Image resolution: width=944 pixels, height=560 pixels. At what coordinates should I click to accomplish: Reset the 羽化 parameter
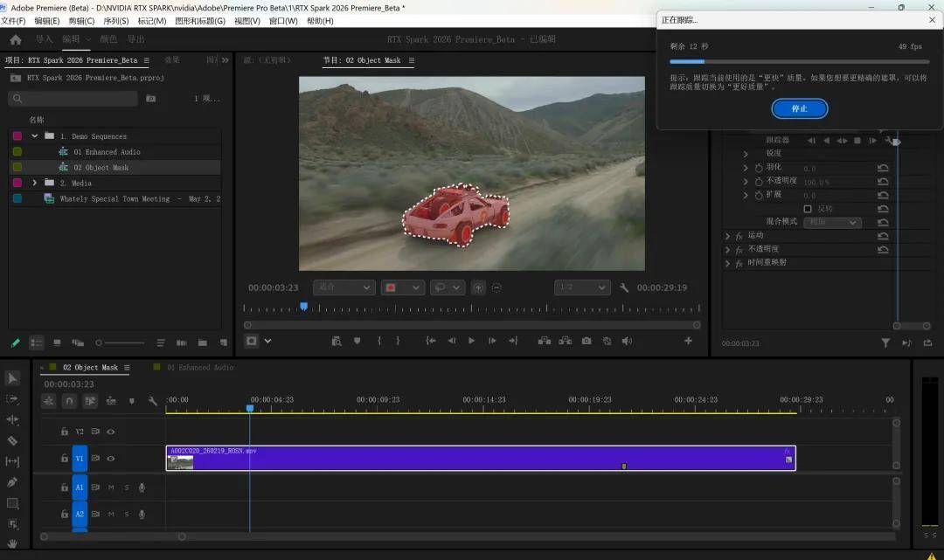pos(883,168)
